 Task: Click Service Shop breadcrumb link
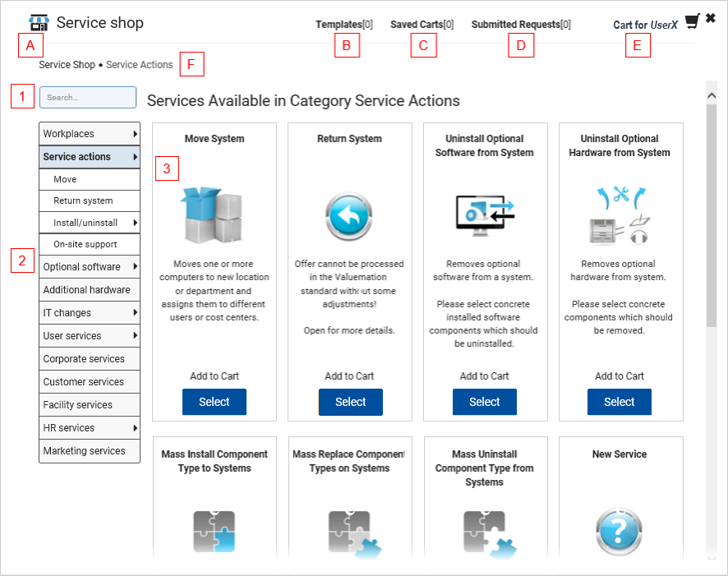coord(67,65)
